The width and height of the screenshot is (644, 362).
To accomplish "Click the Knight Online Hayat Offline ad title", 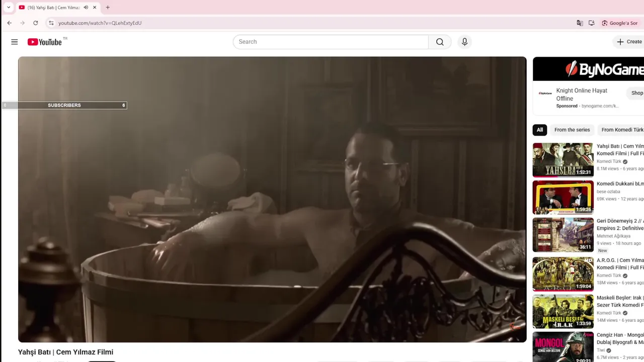I will point(582,95).
